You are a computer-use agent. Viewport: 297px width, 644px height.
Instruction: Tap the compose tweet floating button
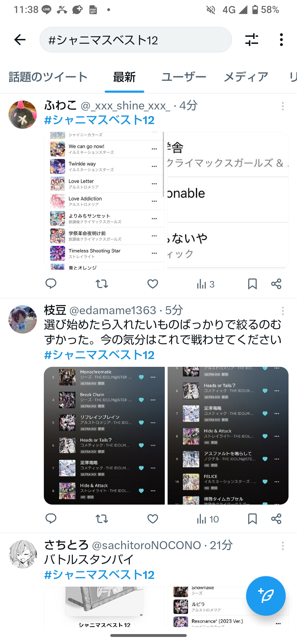[x=266, y=596]
